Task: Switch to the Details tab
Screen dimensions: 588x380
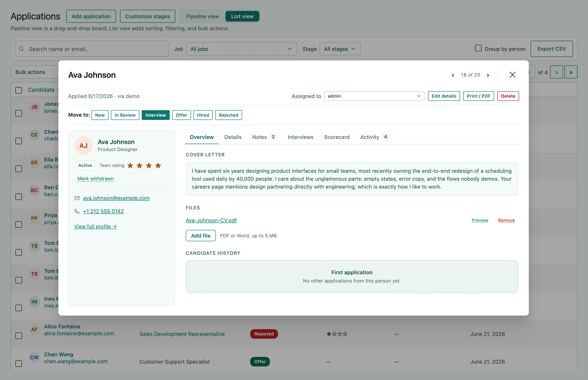Action: 233,137
